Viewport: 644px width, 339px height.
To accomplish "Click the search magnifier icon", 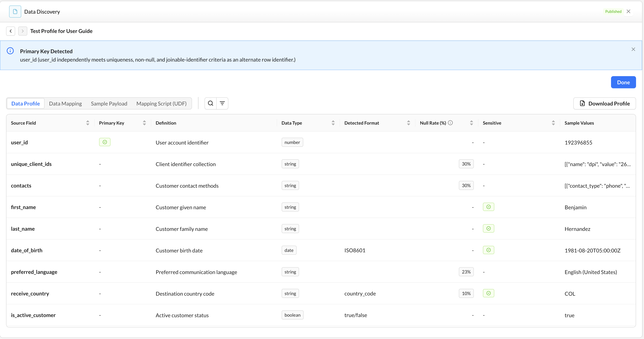I will [x=211, y=103].
